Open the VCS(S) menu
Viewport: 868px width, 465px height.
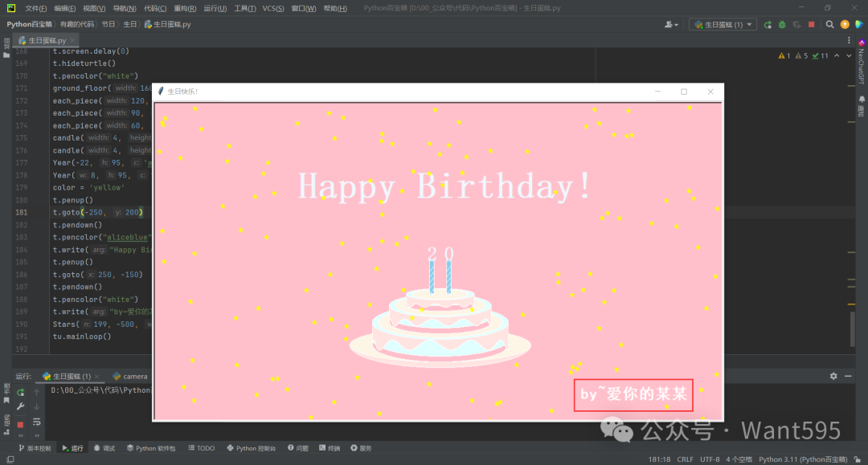(x=273, y=8)
